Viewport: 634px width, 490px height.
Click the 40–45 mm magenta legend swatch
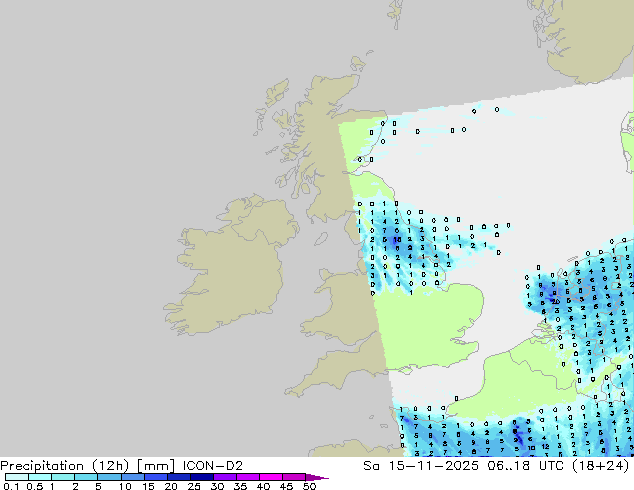click(271, 477)
